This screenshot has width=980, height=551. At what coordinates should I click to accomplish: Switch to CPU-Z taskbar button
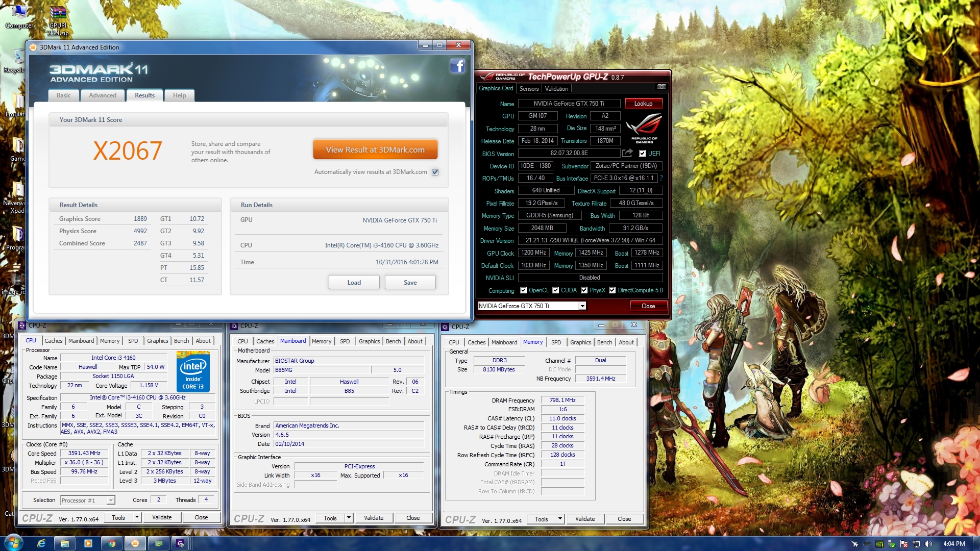point(180,543)
